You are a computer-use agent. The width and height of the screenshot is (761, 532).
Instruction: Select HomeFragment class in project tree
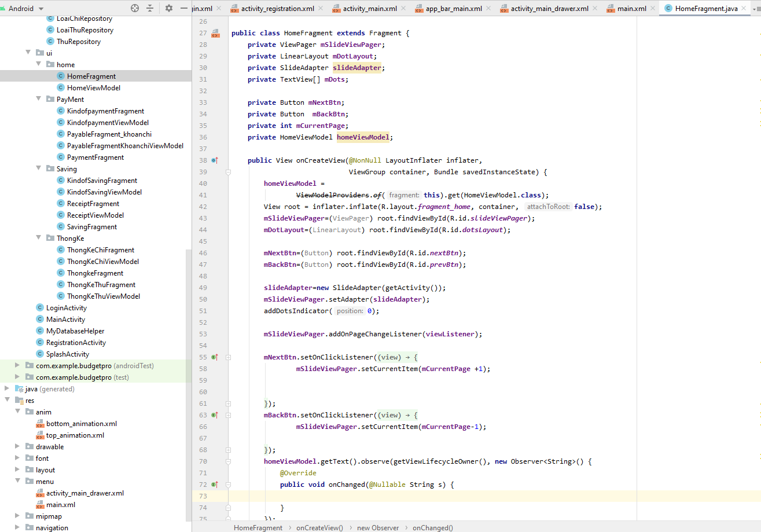pyautogui.click(x=91, y=76)
